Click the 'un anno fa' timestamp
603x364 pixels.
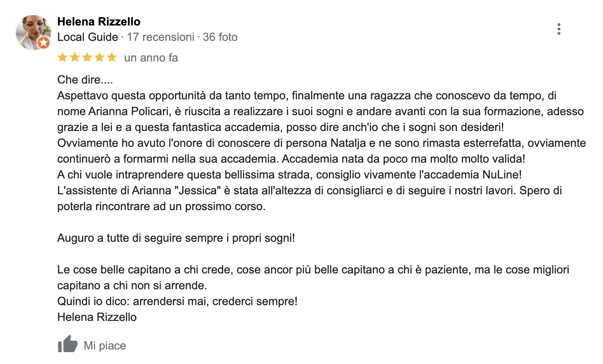click(151, 58)
